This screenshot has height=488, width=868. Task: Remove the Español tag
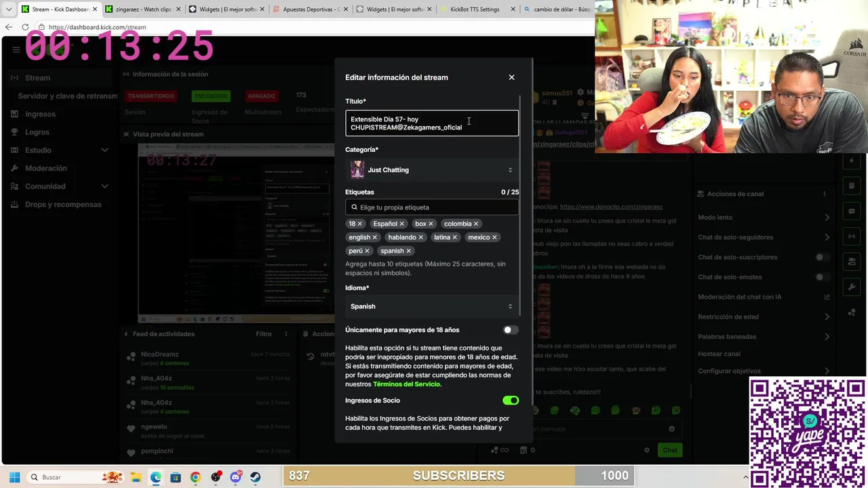click(x=401, y=224)
